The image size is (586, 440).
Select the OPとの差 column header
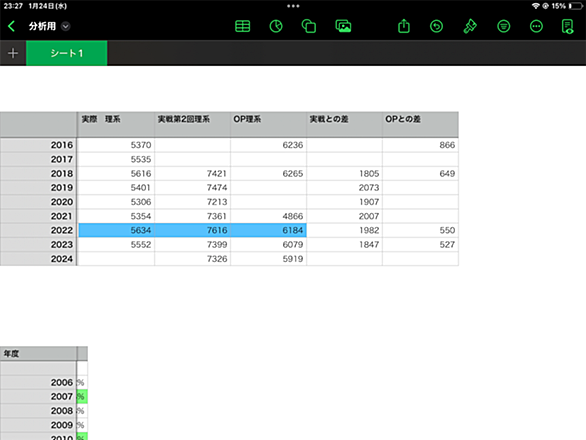[420, 124]
